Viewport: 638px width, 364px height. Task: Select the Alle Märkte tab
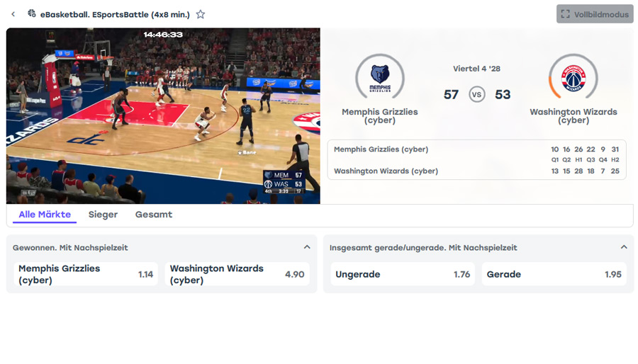coord(45,215)
